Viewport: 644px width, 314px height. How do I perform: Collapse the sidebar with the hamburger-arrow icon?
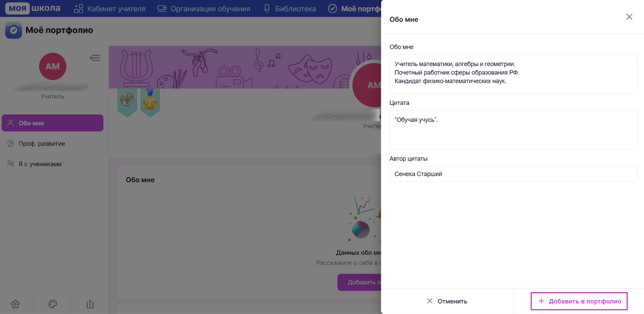[x=95, y=58]
